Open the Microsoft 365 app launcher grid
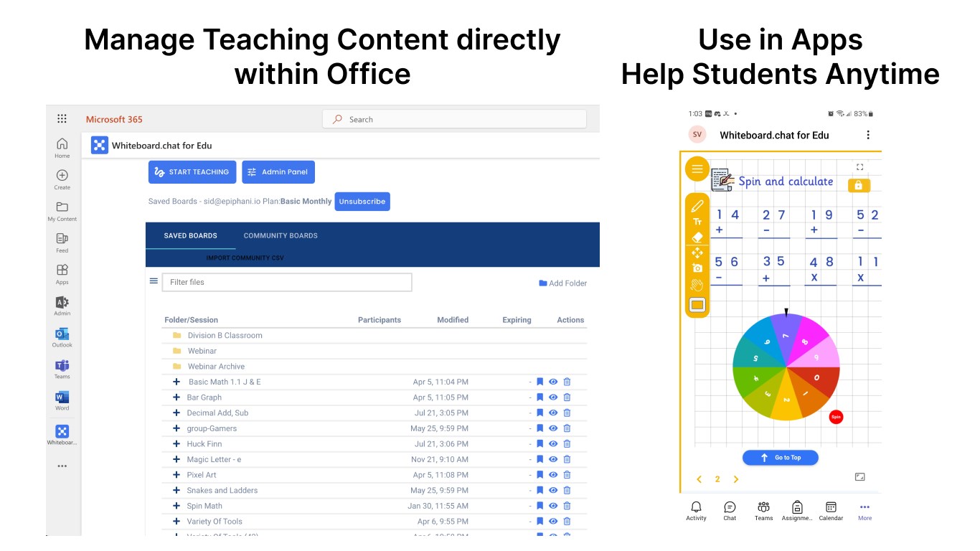This screenshot has width=980, height=551. tap(62, 119)
